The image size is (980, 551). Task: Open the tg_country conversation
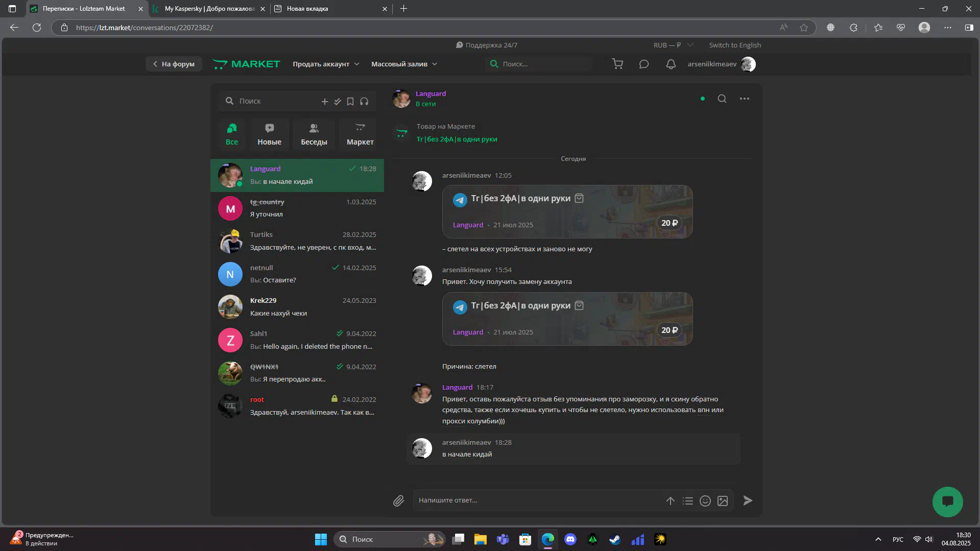[297, 208]
